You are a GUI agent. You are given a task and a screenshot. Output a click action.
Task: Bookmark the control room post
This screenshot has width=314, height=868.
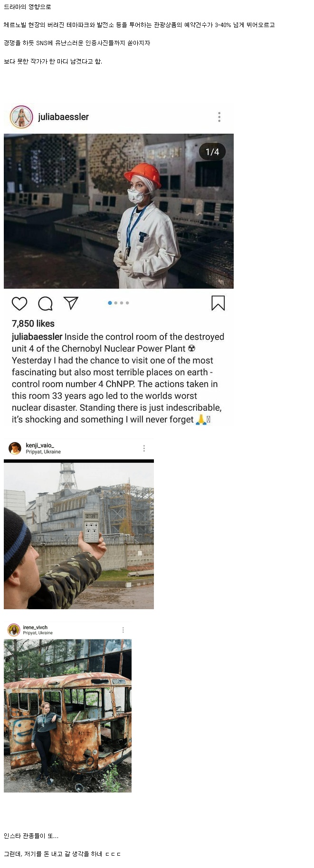point(218,303)
